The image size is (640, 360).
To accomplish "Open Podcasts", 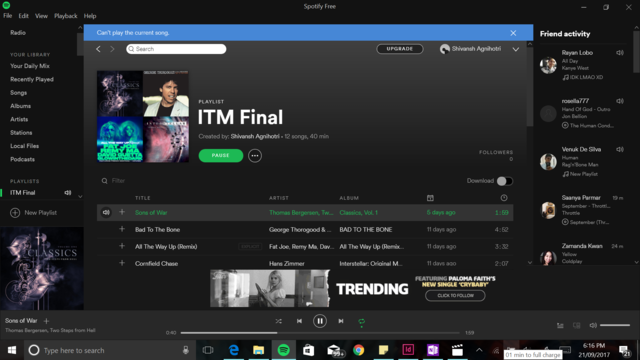I will 22,160.
